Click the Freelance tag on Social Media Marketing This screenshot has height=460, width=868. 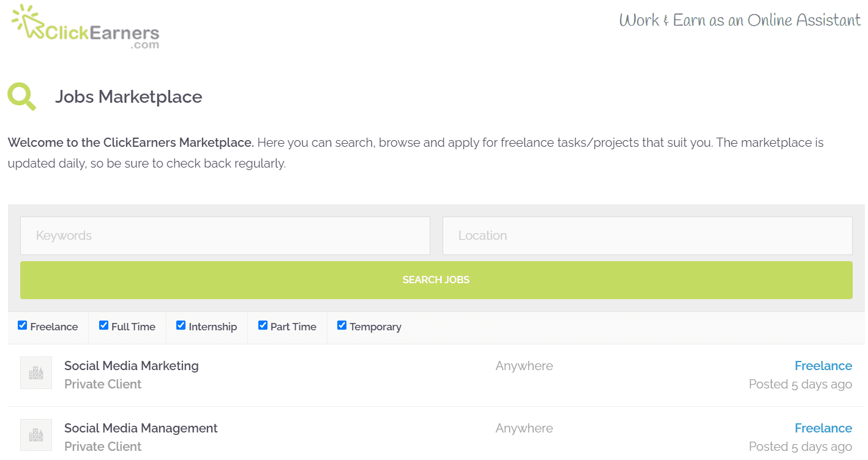coord(823,366)
